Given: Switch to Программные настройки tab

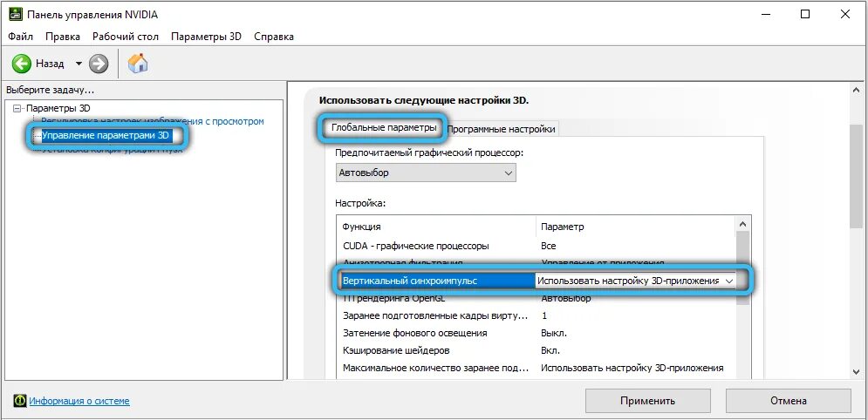Looking at the screenshot, I should click(501, 129).
